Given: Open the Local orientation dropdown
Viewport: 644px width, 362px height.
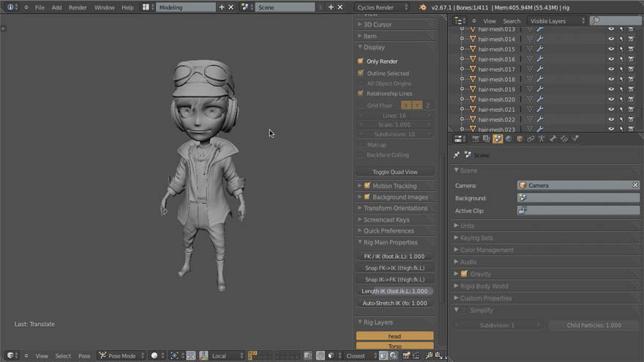Looking at the screenshot, I should tap(228, 355).
